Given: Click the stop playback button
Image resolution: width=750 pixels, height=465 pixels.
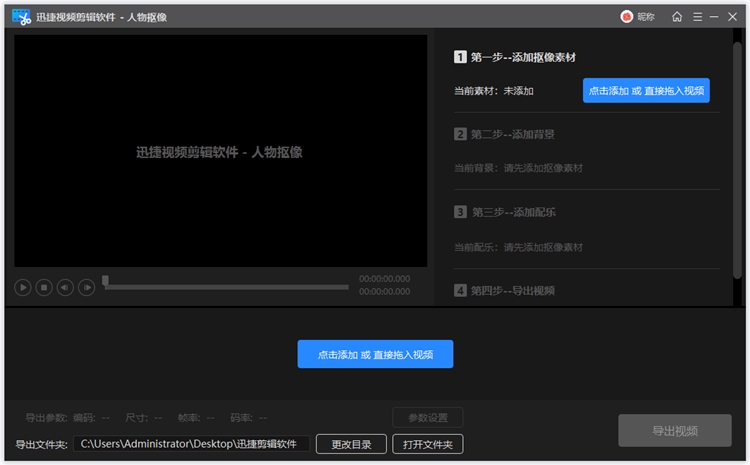Looking at the screenshot, I should coord(44,288).
